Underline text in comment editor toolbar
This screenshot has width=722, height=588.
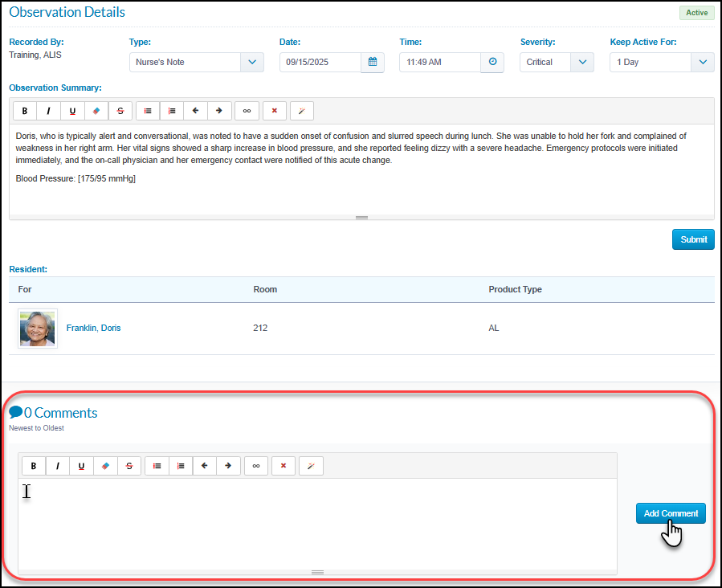[x=81, y=466]
